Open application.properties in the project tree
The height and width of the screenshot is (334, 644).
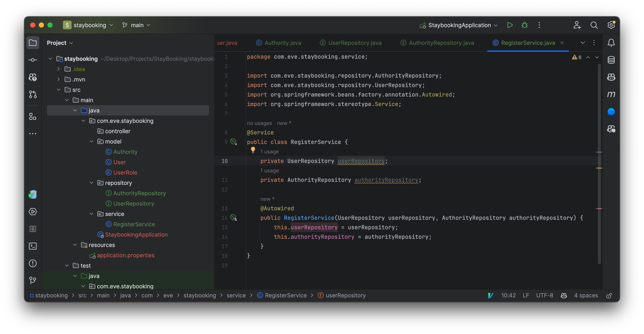point(125,255)
